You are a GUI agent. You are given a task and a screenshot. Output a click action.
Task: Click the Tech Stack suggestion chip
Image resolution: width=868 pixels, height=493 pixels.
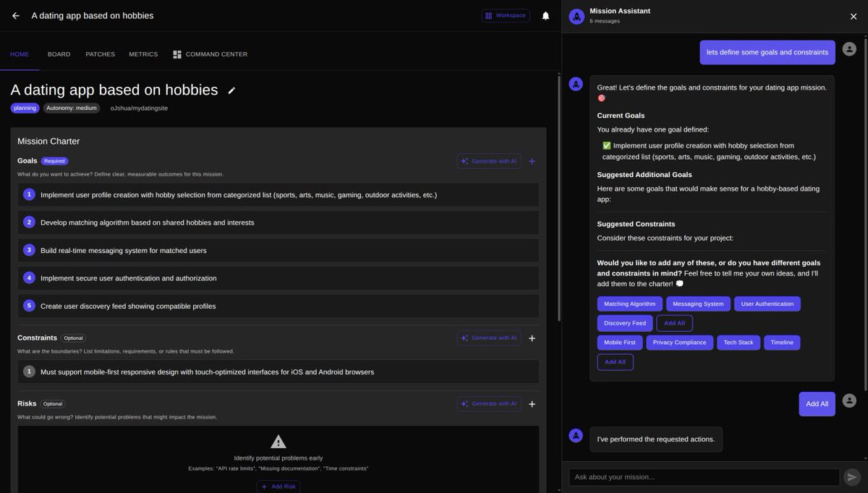(x=739, y=343)
